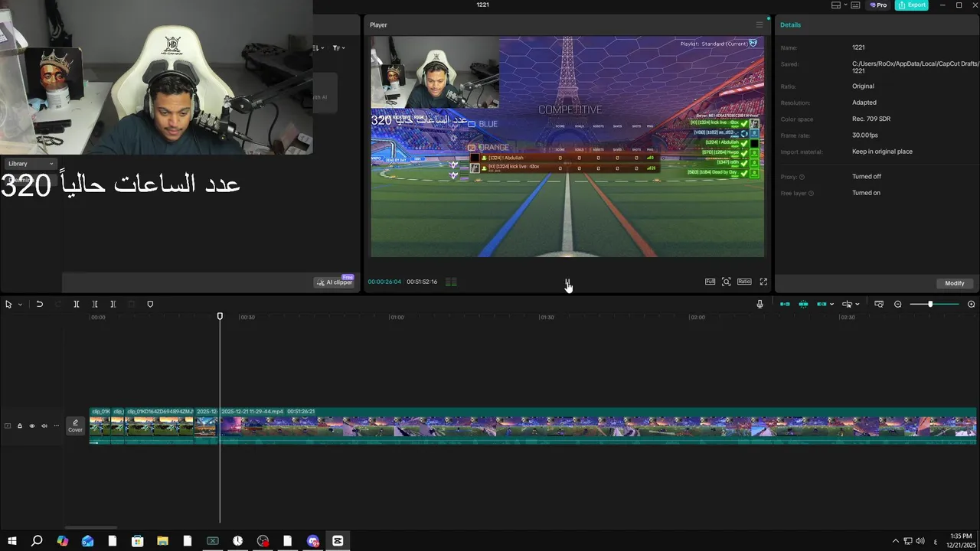Viewport: 980px width, 551px height.
Task: Select the first clip_01K clip on timeline
Action: [x=100, y=425]
